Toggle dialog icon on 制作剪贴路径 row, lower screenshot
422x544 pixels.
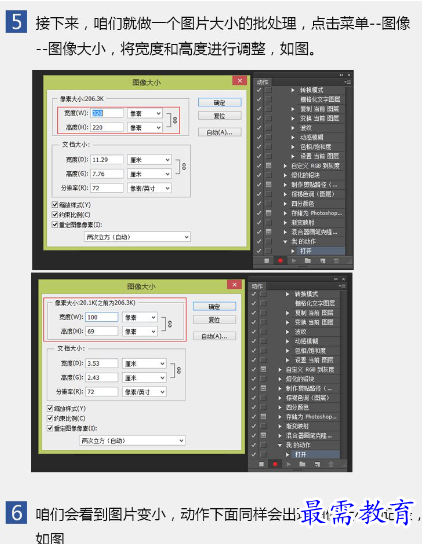pos(263,388)
